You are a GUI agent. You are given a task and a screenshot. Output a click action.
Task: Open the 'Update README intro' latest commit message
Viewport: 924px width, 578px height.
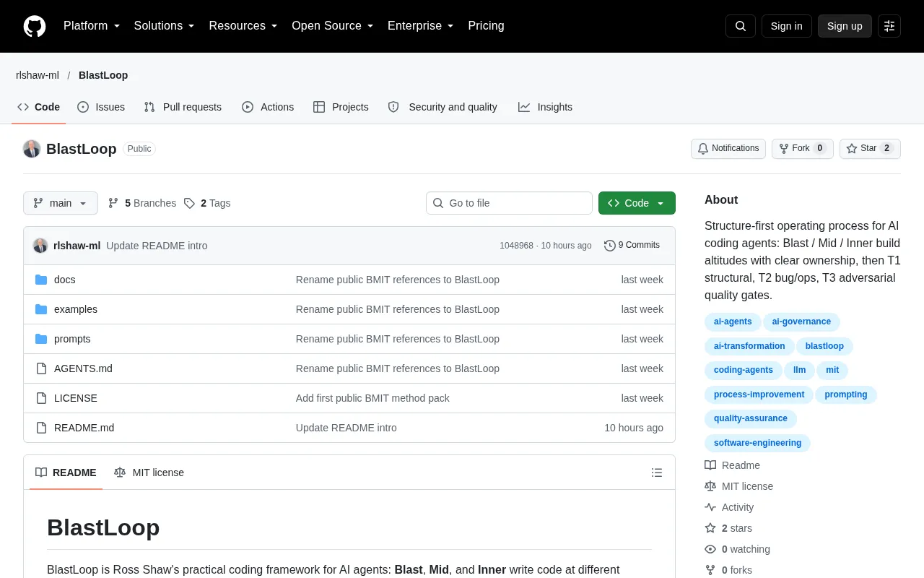pos(157,246)
